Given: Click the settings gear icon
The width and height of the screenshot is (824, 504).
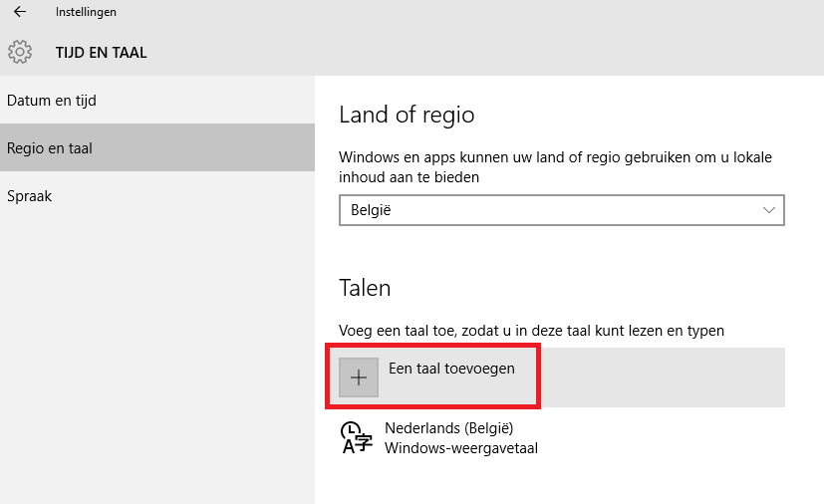Looking at the screenshot, I should point(20,52).
